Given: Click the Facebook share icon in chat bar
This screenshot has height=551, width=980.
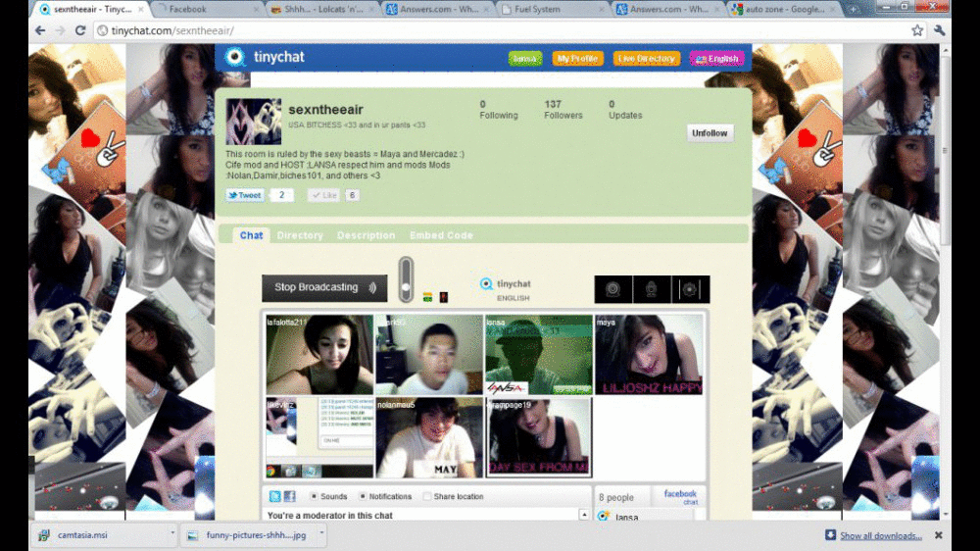Looking at the screenshot, I should pyautogui.click(x=290, y=497).
